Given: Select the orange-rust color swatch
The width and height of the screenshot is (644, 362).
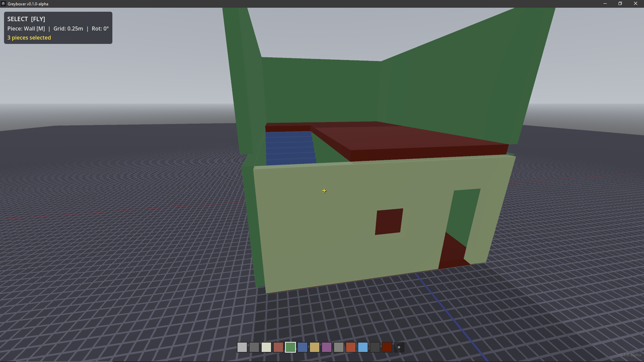Looking at the screenshot, I should click(x=351, y=347).
